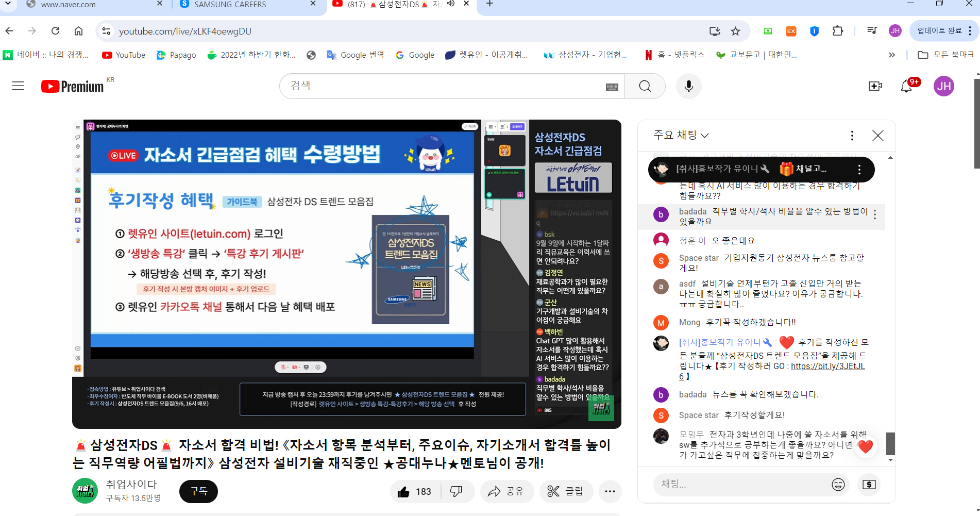The image size is (980, 516).
Task: Click the Super Chat dollar icon
Action: (x=869, y=485)
